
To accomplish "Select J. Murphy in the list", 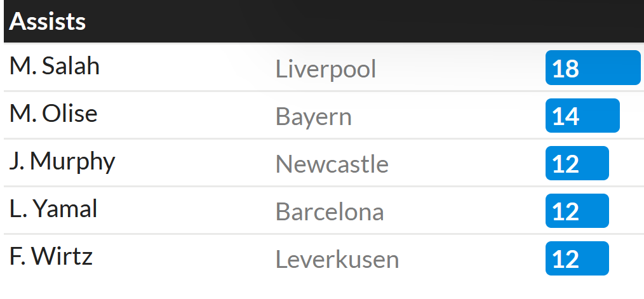I will tap(62, 163).
